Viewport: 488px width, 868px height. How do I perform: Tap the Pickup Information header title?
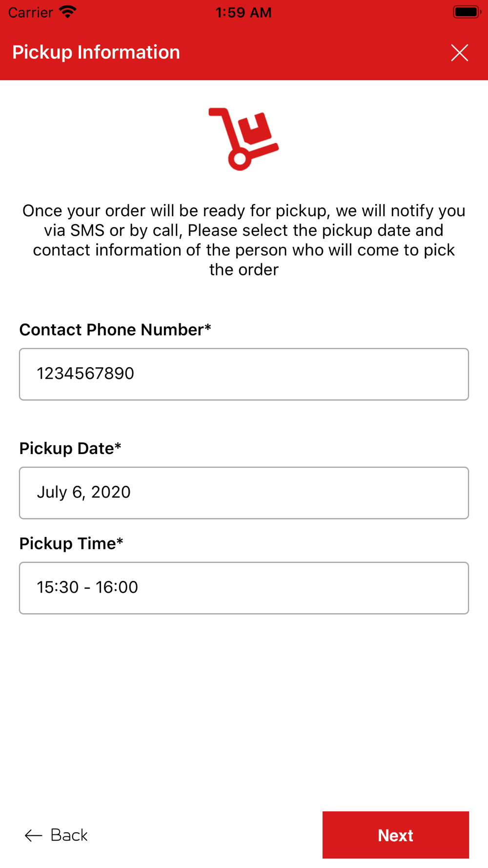click(x=96, y=52)
